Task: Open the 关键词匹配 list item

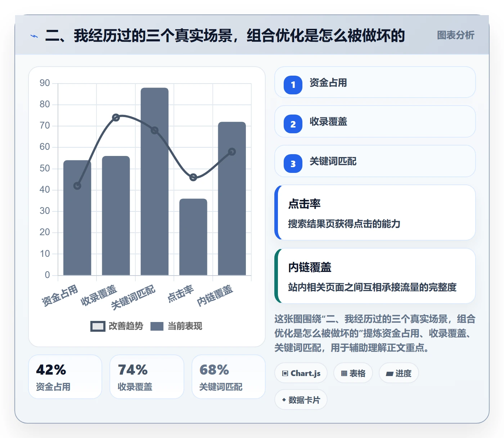Action: (x=375, y=161)
